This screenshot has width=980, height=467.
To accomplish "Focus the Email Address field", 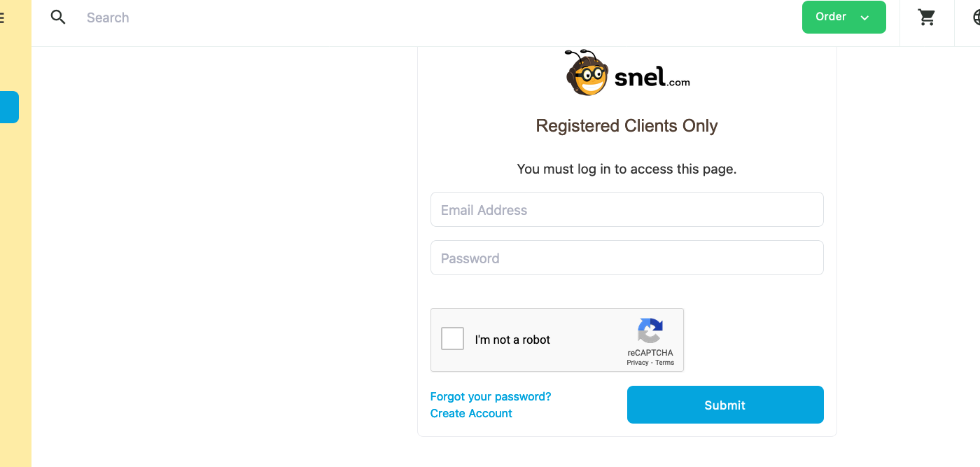I will 626,209.
